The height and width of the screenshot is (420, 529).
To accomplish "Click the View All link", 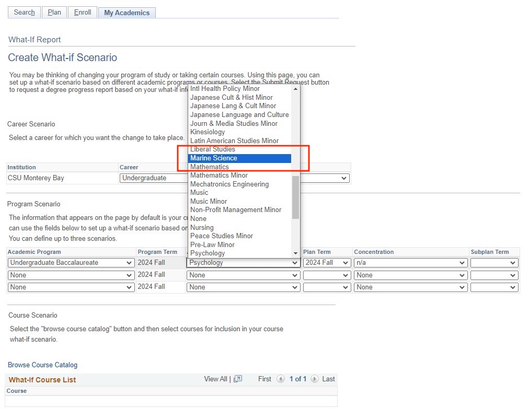I will pos(215,379).
